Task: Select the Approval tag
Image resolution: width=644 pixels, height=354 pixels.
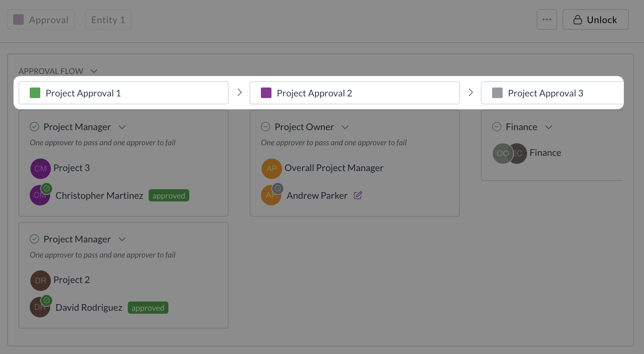Action: pos(41,20)
